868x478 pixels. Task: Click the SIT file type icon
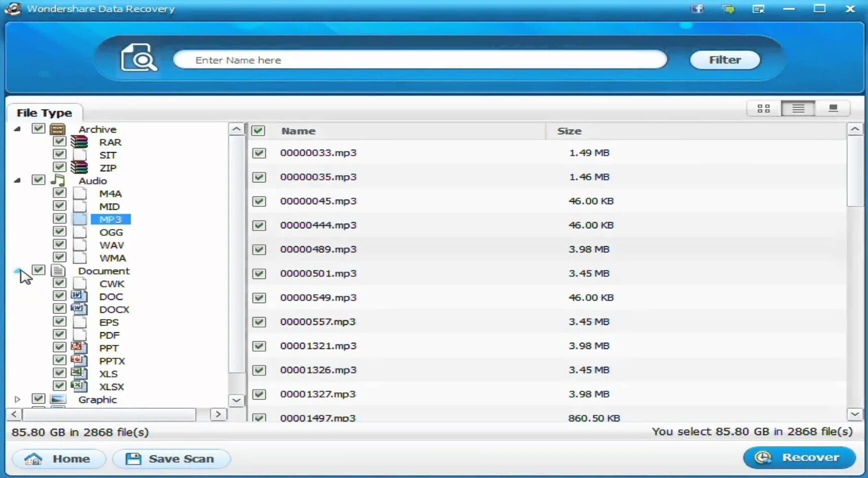pyautogui.click(x=79, y=155)
